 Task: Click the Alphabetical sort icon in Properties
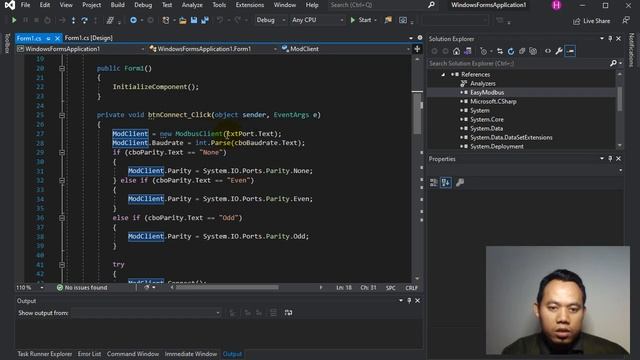(x=446, y=182)
